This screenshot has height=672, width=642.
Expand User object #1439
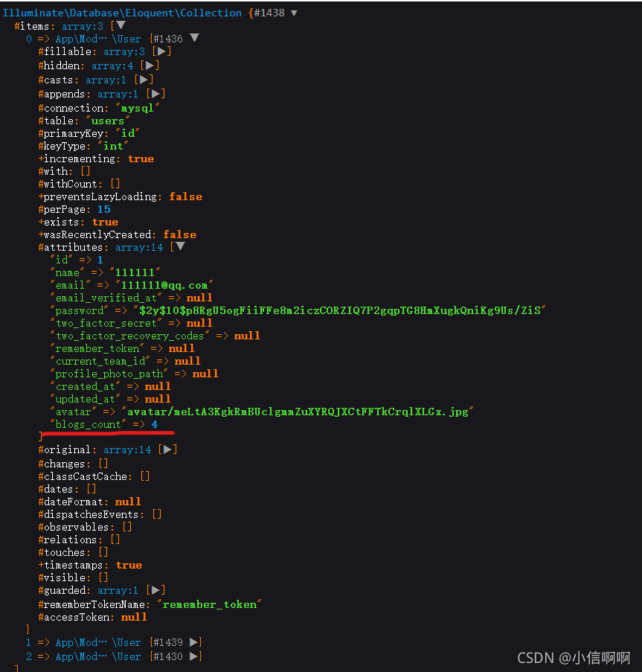coord(193,642)
